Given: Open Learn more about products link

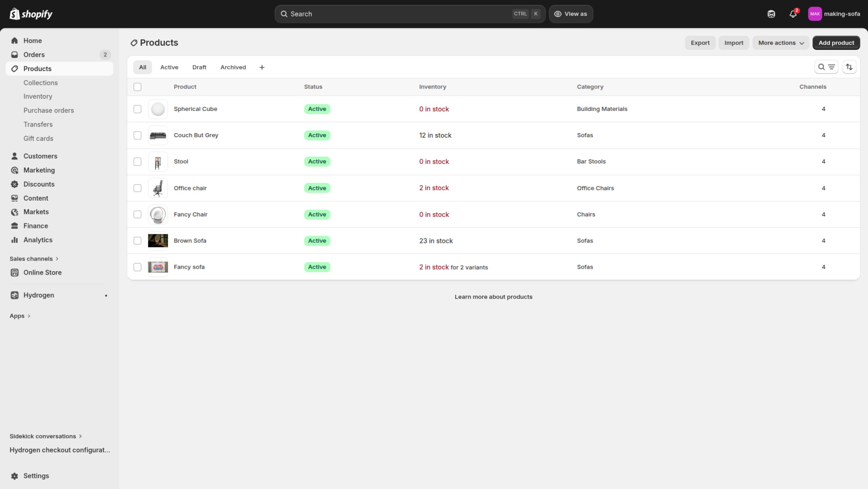Looking at the screenshot, I should pyautogui.click(x=493, y=297).
